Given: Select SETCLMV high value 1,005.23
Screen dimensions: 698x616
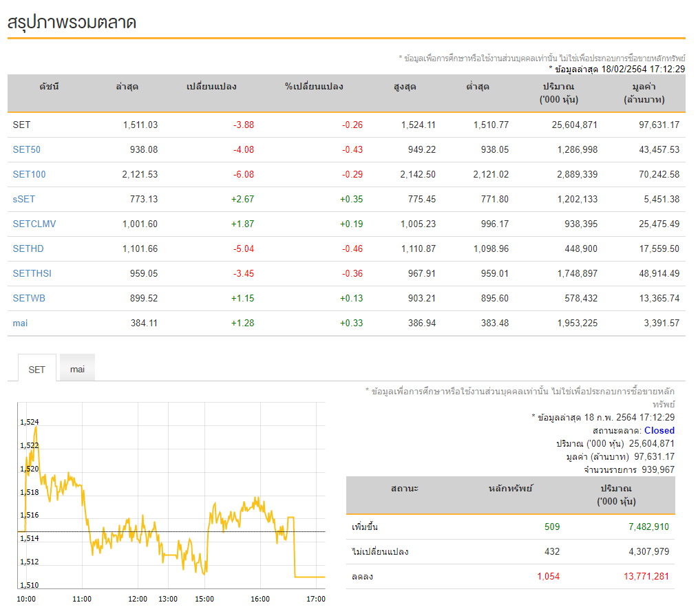Looking at the screenshot, I should 418,224.
